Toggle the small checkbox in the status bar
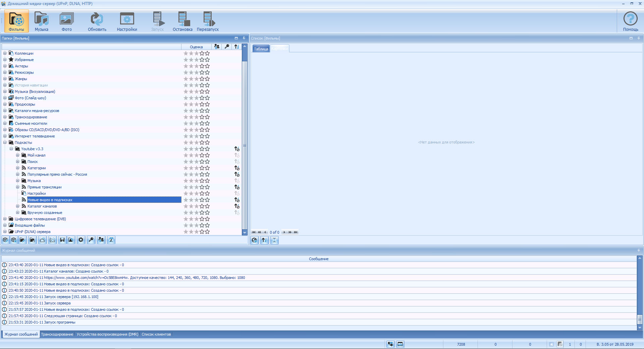Image resolution: width=644 pixels, height=349 pixels. coord(551,344)
